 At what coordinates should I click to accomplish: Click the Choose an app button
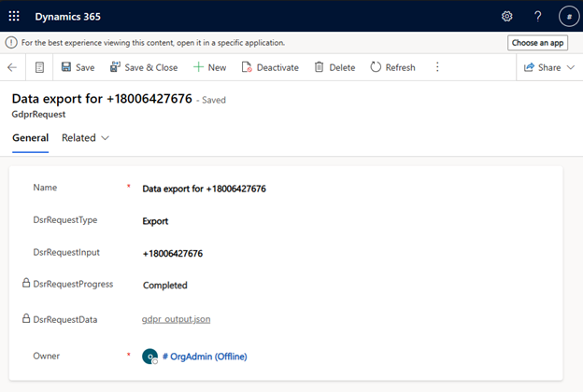pyautogui.click(x=537, y=43)
